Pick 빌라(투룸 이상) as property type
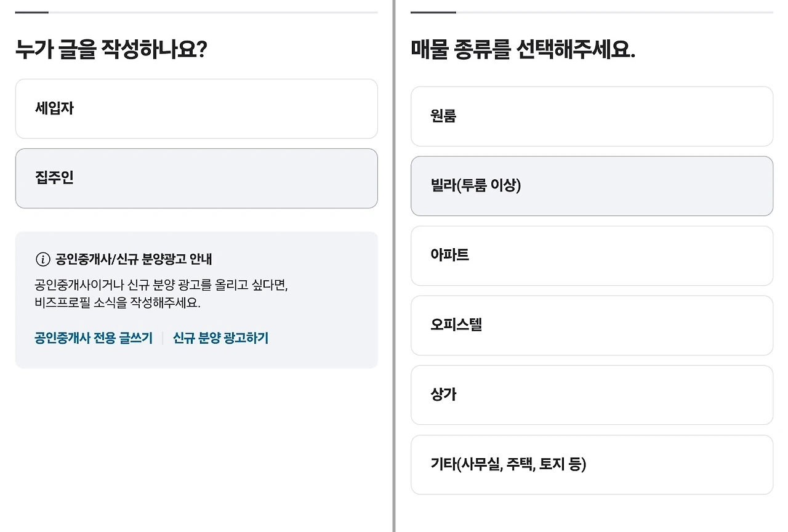The width and height of the screenshot is (788, 532). (592, 186)
